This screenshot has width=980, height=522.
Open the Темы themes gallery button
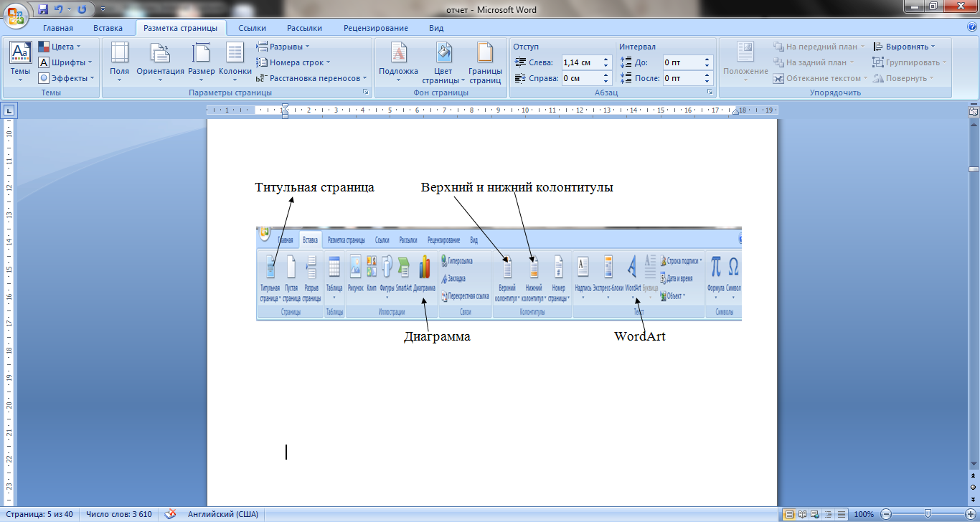[20, 62]
